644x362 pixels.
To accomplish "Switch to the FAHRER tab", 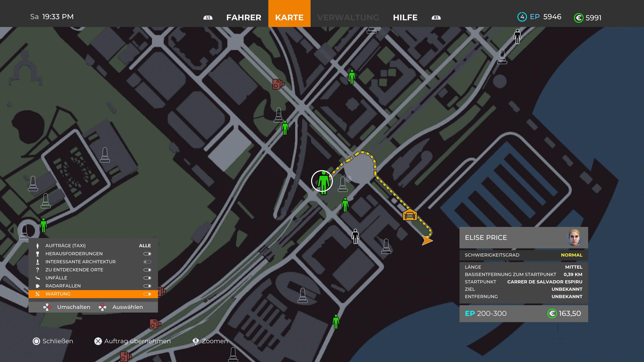I will point(244,17).
